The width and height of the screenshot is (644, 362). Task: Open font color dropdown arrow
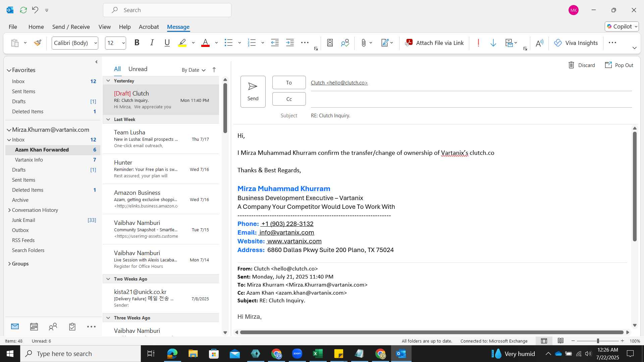click(216, 43)
